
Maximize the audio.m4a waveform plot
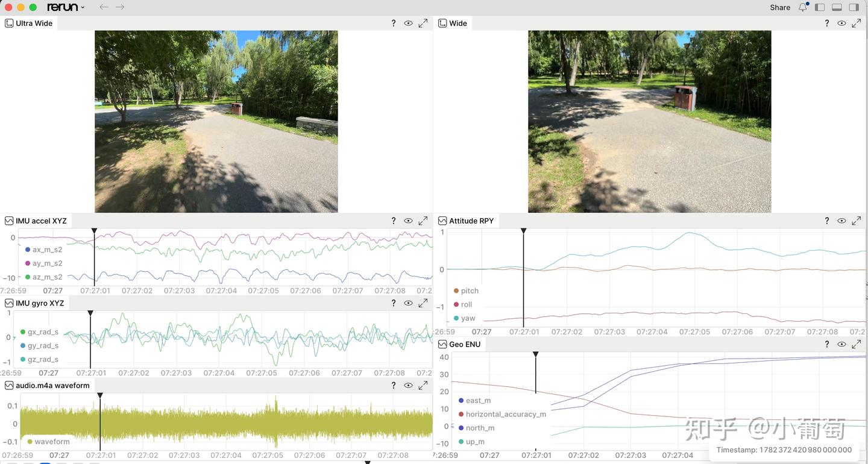(423, 385)
